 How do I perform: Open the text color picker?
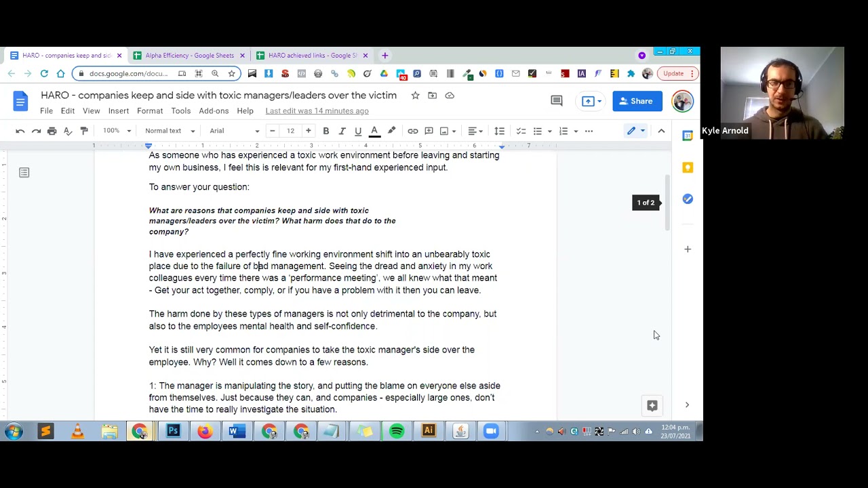tap(374, 131)
